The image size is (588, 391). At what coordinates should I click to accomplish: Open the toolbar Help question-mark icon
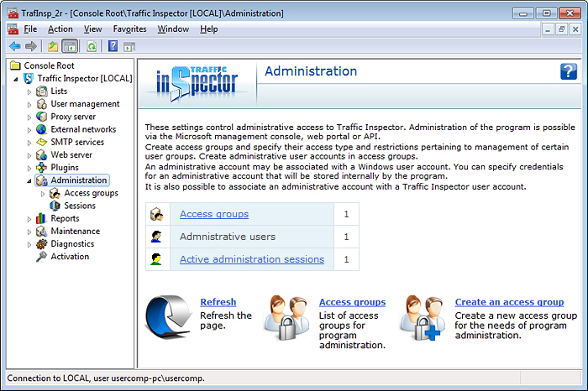pos(113,46)
